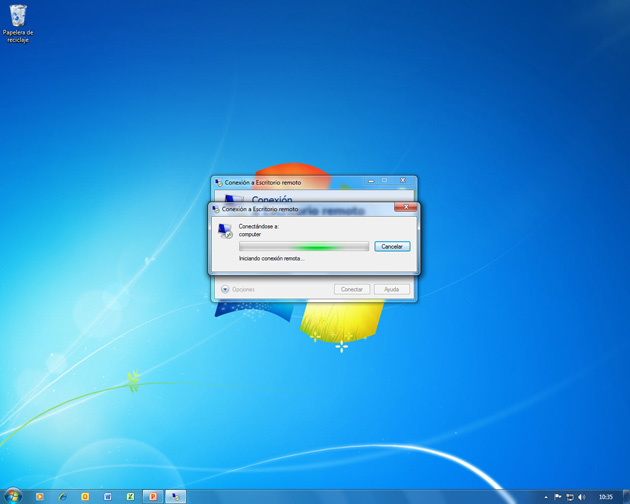Close the connecting progress dialog
The image size is (630, 504).
(405, 208)
